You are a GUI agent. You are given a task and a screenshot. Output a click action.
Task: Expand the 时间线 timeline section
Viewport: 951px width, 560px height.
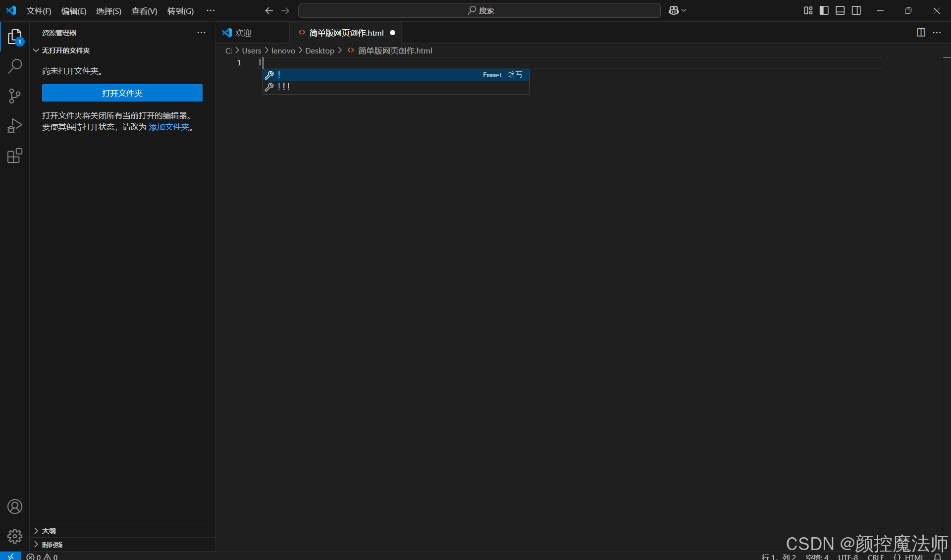click(52, 545)
